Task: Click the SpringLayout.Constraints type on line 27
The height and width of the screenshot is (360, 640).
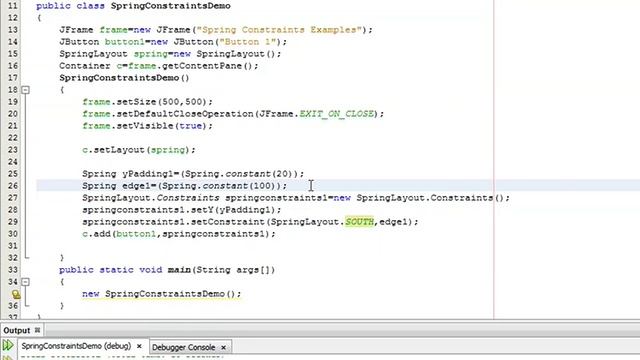Action: 151,198
